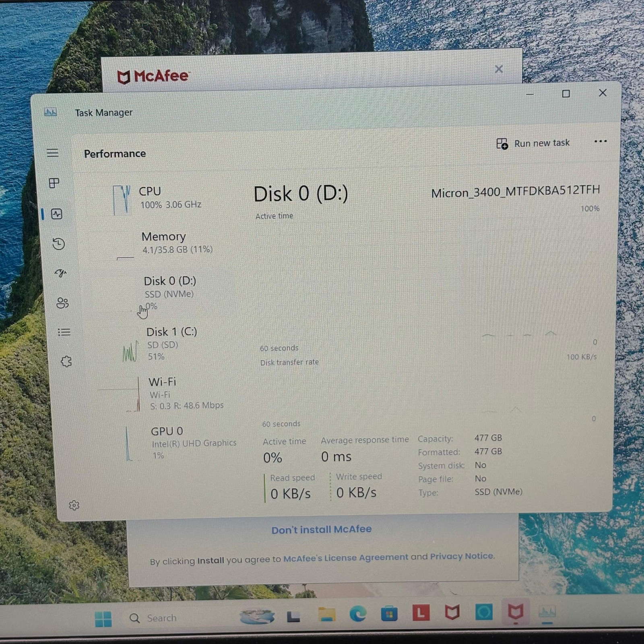The image size is (644, 644).
Task: Click the Active time 0% value
Action: (x=272, y=458)
